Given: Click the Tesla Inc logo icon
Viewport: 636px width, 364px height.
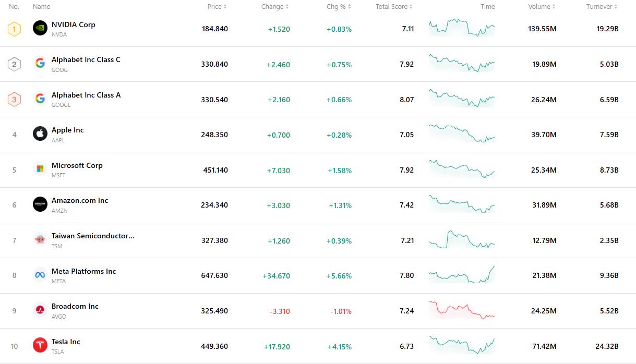Looking at the screenshot, I should click(x=40, y=345).
